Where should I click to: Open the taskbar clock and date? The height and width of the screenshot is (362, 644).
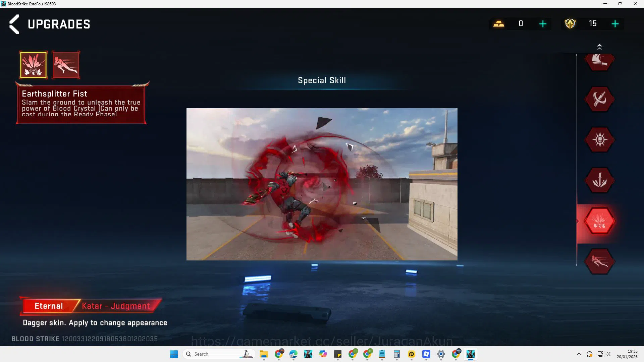pyautogui.click(x=627, y=354)
